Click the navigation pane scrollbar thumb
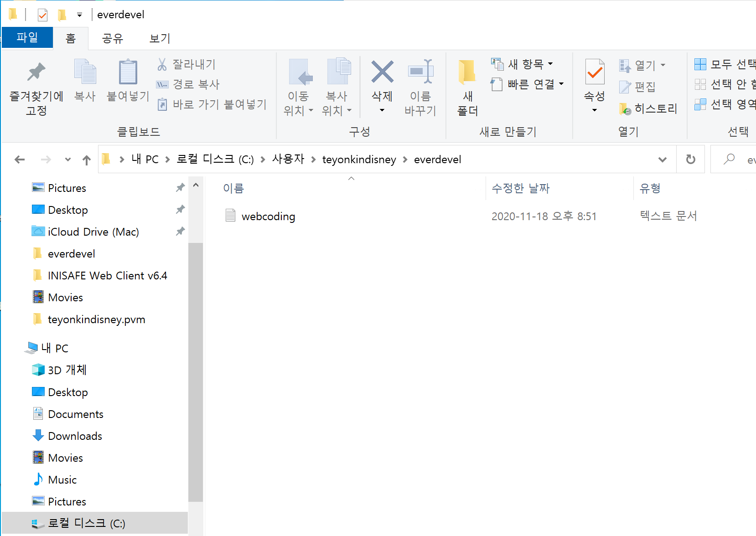Viewport: 756px width, 536px height. tap(196, 372)
